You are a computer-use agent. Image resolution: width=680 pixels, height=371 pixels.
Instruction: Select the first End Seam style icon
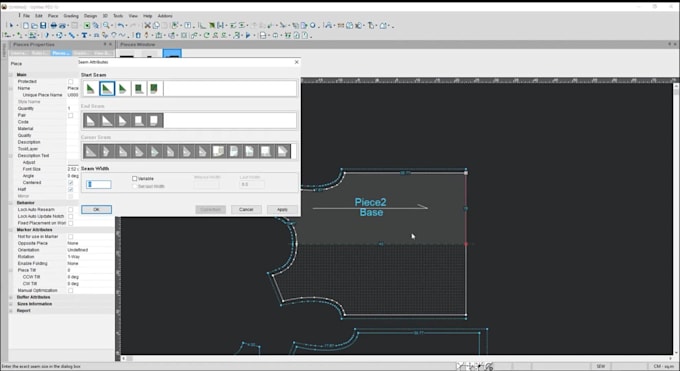pos(90,120)
